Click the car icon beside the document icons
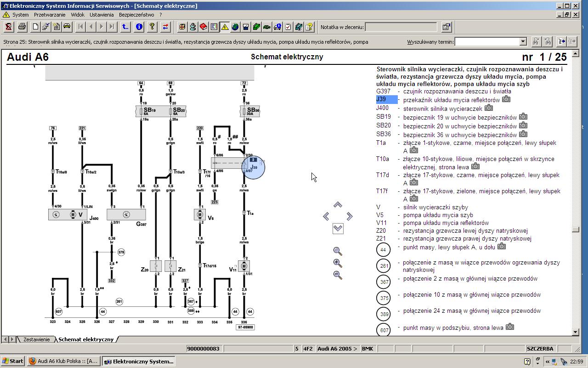The height and width of the screenshot is (368, 588). (x=67, y=27)
